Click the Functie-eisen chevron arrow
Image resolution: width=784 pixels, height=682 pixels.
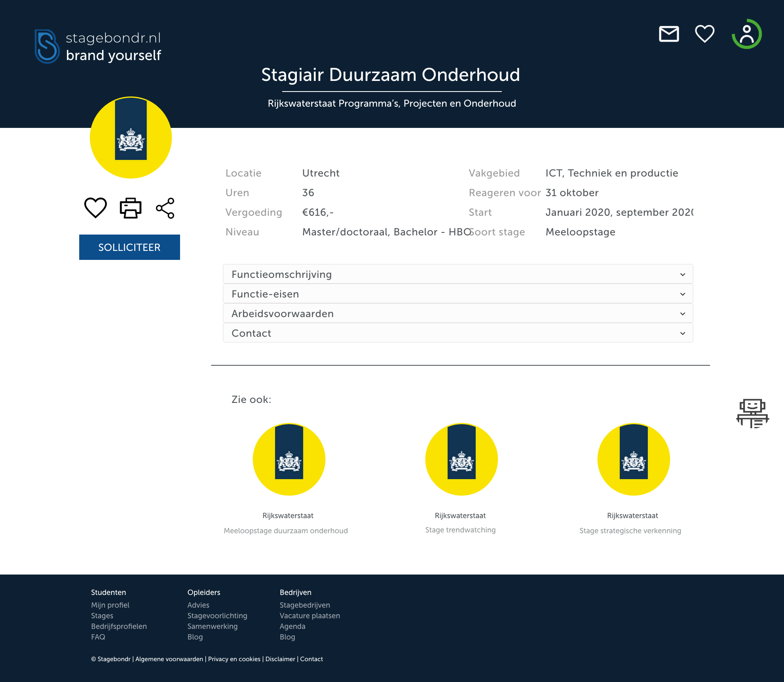pos(683,294)
